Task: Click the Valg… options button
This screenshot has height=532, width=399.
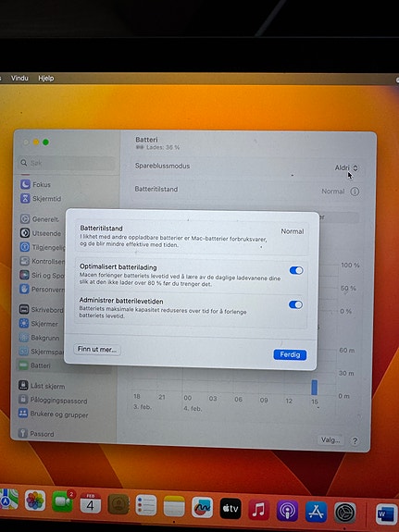Action: coord(330,440)
